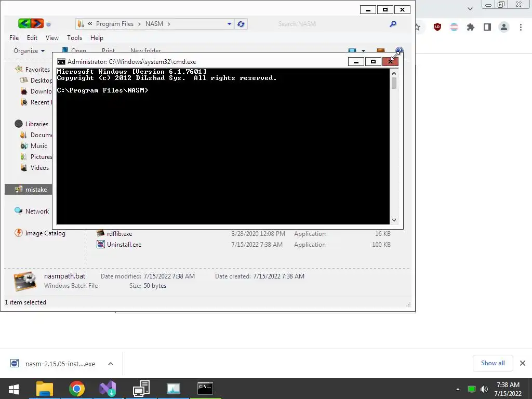
Task: Select the rdflib.exe file row
Action: (x=244, y=233)
